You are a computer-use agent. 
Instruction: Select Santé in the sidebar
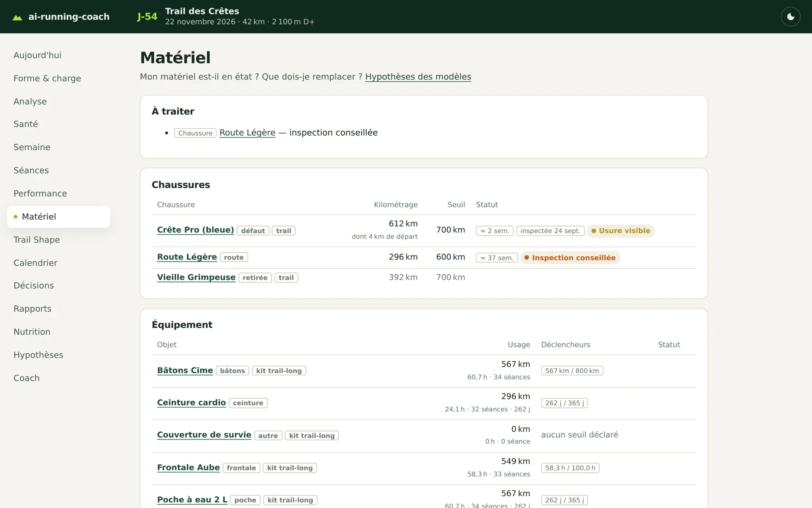(26, 124)
